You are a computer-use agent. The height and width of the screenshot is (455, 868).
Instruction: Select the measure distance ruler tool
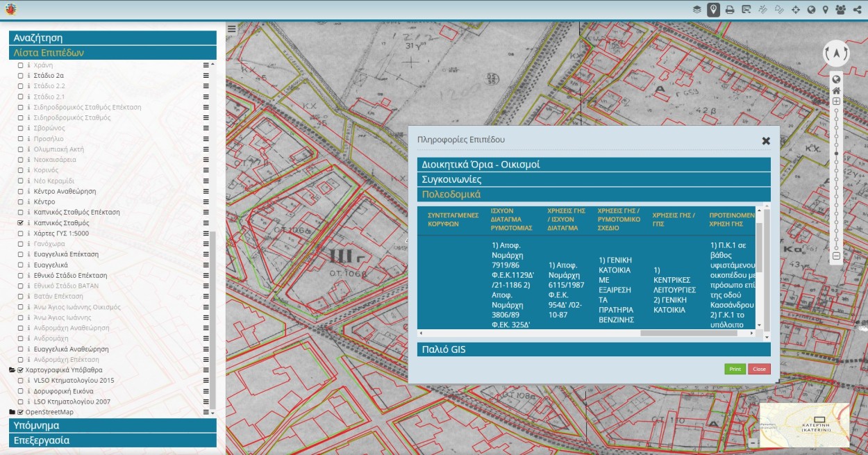[762, 10]
